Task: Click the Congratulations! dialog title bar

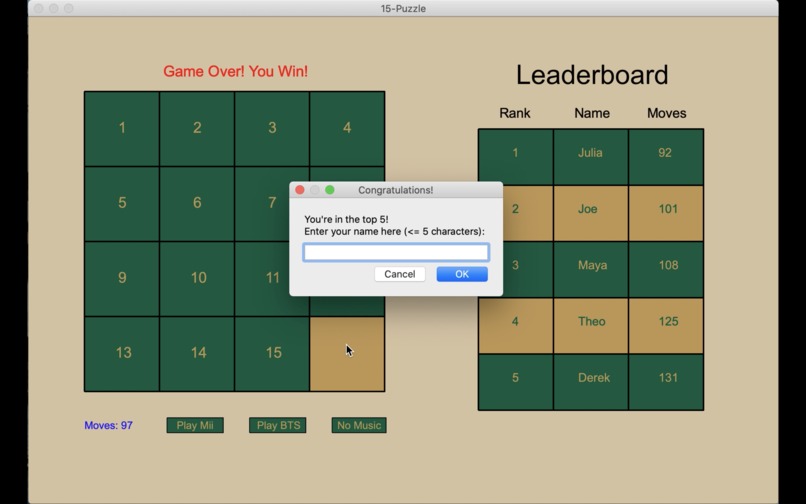Action: [x=396, y=190]
